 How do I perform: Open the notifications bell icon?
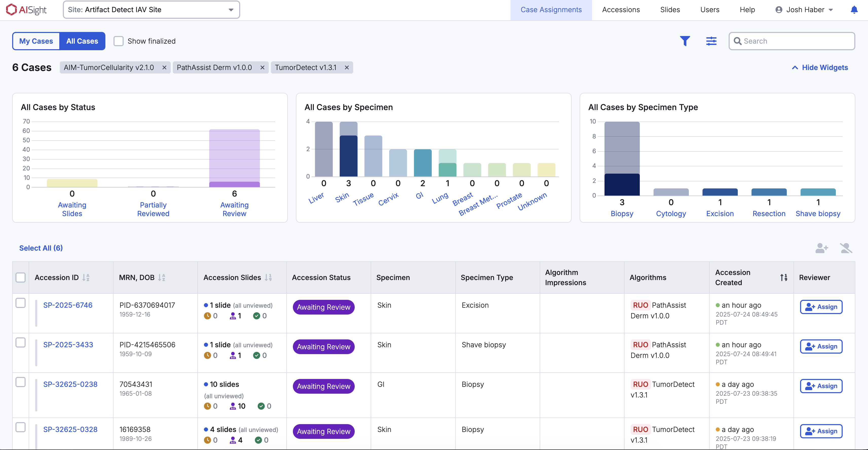855,9
